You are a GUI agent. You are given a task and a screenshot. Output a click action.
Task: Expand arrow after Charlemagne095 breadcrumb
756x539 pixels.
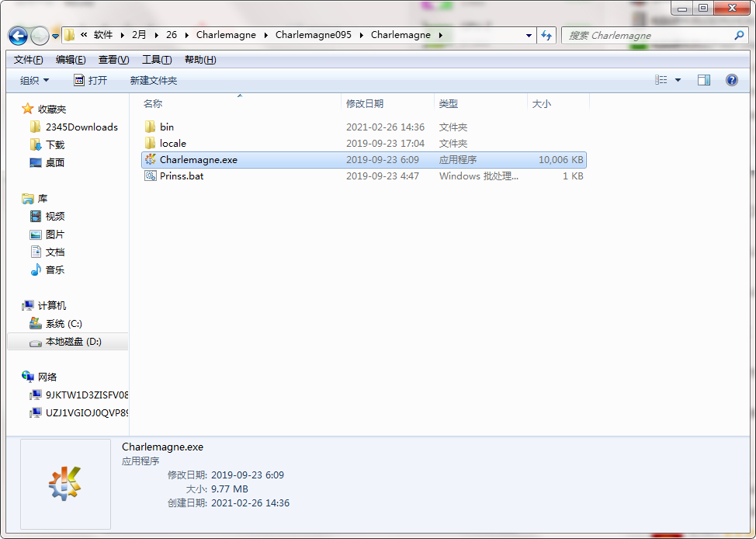coord(362,35)
